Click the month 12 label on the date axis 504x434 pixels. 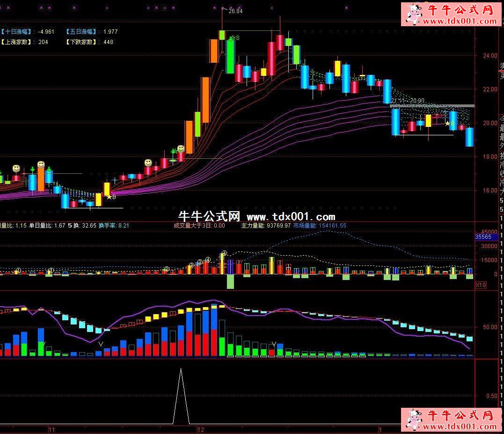(x=201, y=429)
